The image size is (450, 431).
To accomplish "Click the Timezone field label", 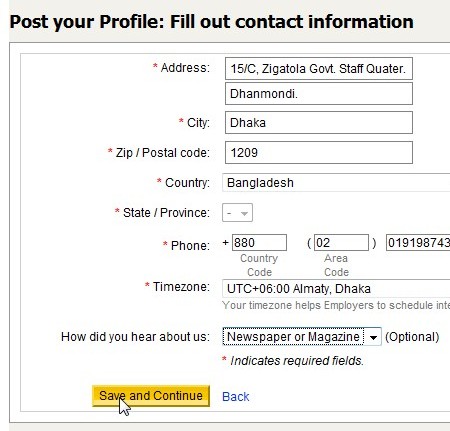I will click(x=181, y=287).
